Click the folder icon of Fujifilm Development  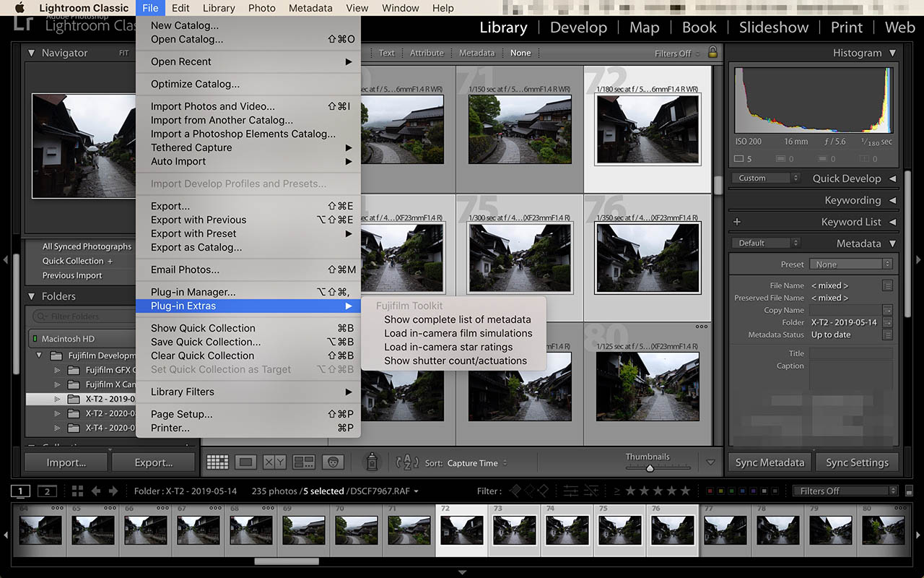tap(56, 355)
